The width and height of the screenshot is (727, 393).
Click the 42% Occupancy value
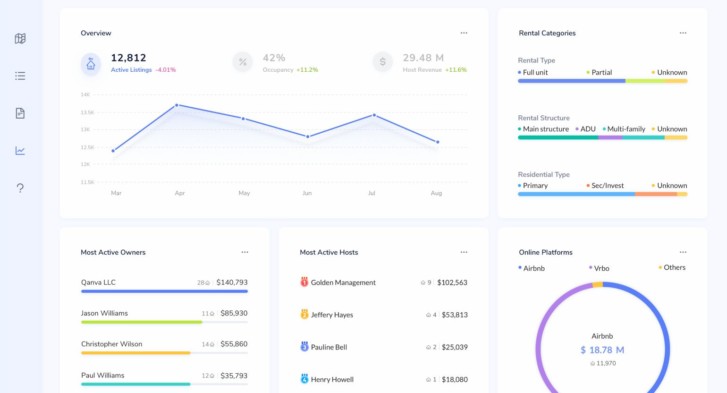[x=274, y=58]
